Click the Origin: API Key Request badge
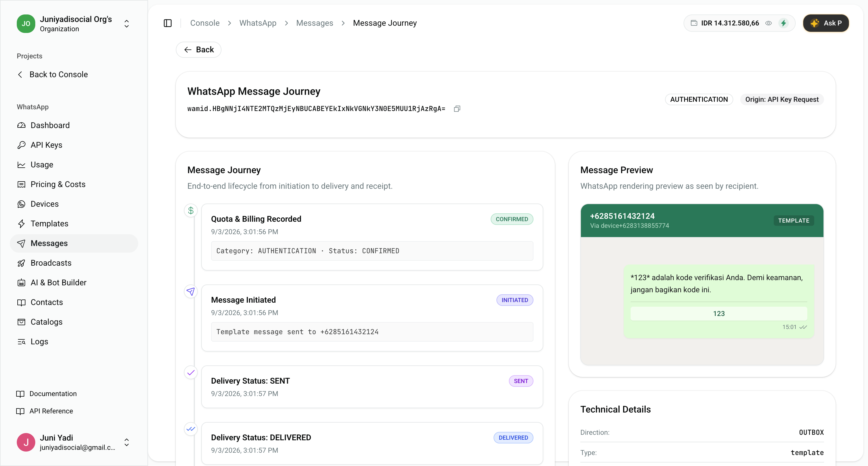This screenshot has width=868, height=466. [x=782, y=99]
